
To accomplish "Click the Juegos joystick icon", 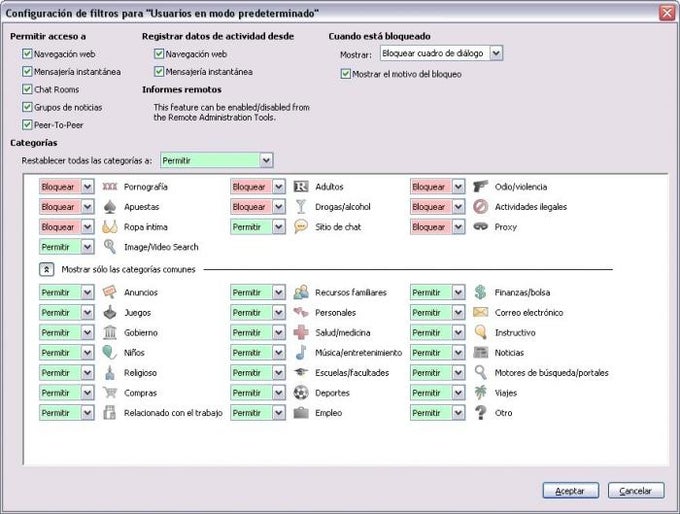I will click(x=110, y=312).
